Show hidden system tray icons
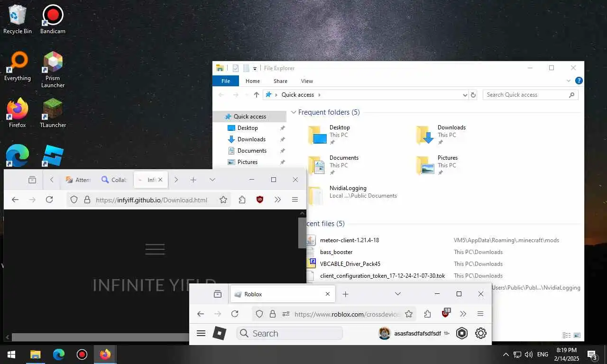Screen dimensions: 607x364 [506, 354]
